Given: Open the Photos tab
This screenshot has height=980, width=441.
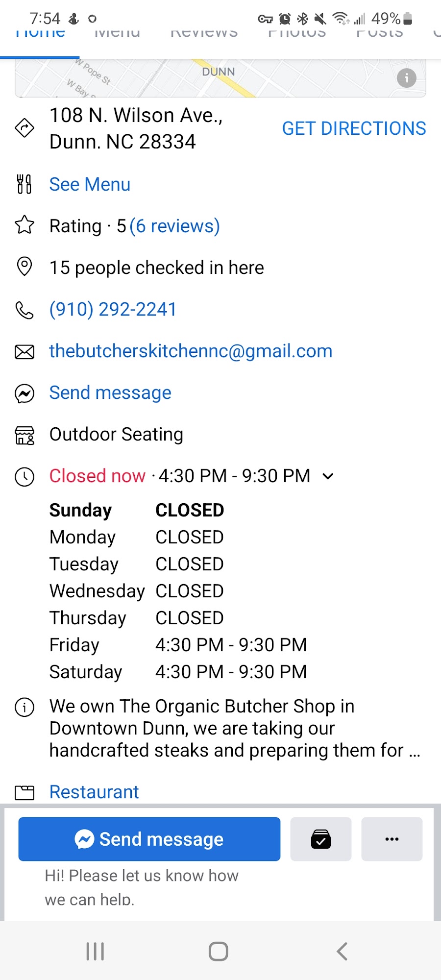Looking at the screenshot, I should 296,33.
